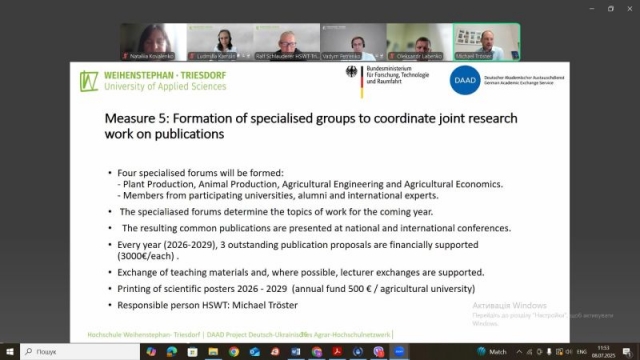This screenshot has height=360, width=640.
Task: Click the muted mic icon of Oleksandr Labenko
Action: pyautogui.click(x=392, y=56)
